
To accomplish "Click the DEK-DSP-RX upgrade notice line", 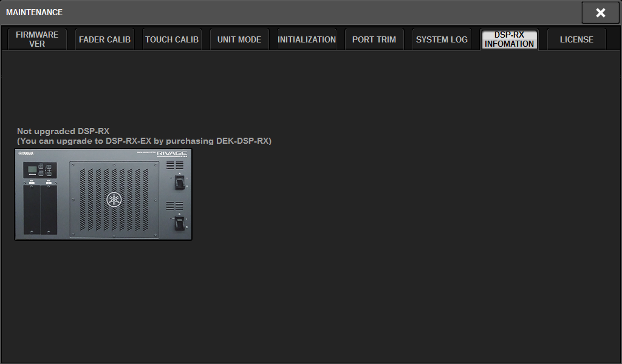I will [145, 141].
